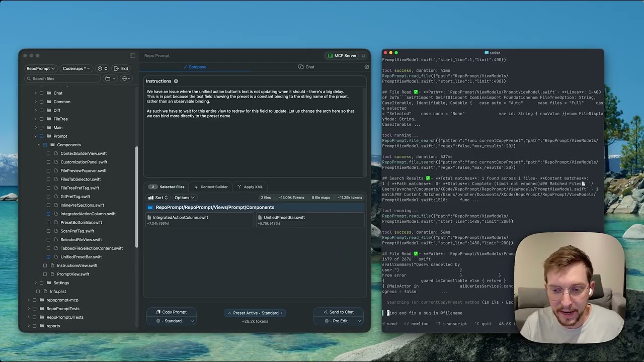Click the Exit button in the sidebar
Viewport: 644px width, 362px height.
[121, 68]
